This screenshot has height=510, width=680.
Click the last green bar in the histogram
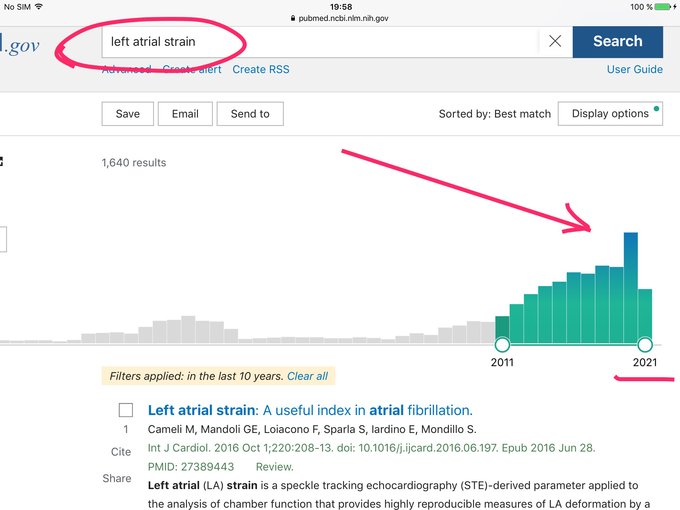click(645, 316)
